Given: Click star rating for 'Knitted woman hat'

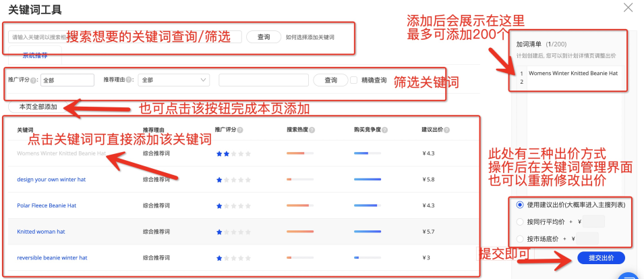Looking at the screenshot, I should tap(233, 232).
